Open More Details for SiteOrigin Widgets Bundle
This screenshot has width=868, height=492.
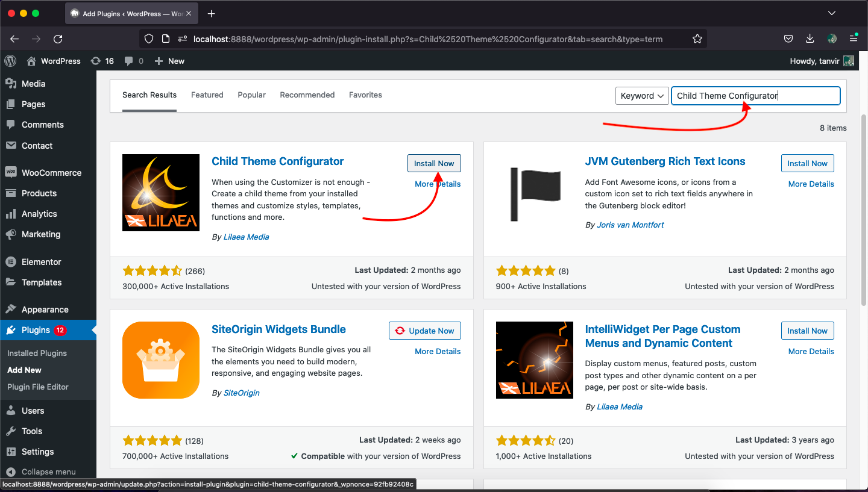(x=438, y=352)
